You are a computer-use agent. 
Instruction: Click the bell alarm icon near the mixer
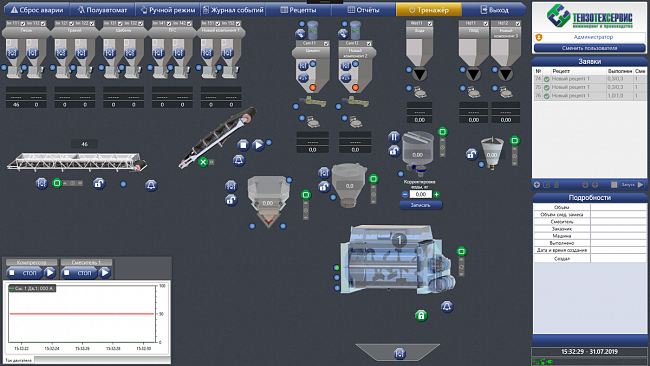[446, 306]
